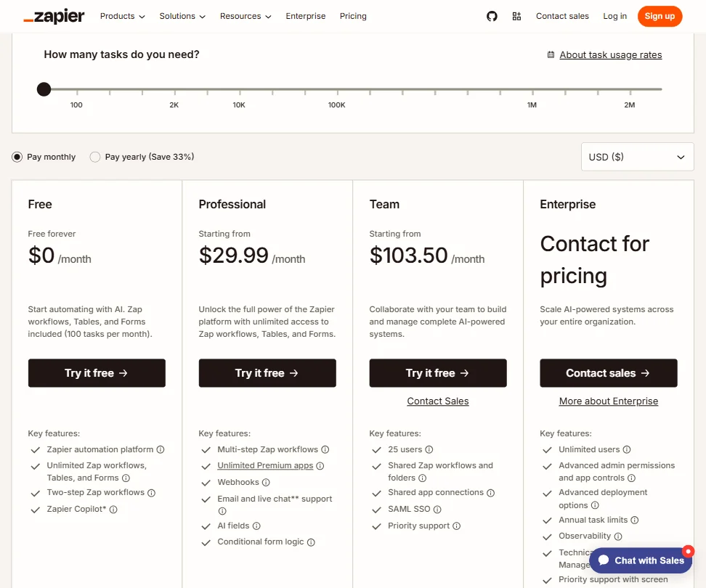Screen dimensions: 706x588
Task: Select the Pay monthly radio button
Action: click(x=17, y=157)
